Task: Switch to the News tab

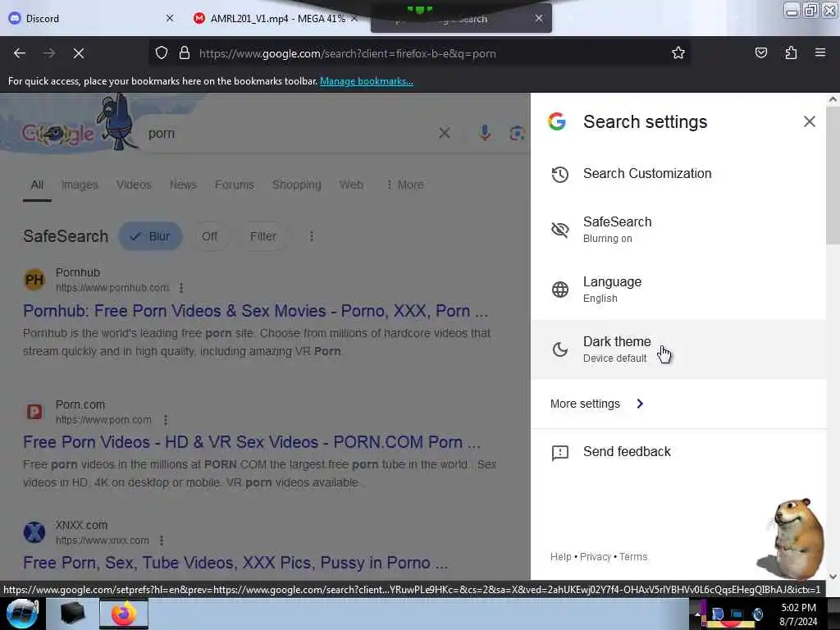Action: click(x=183, y=185)
